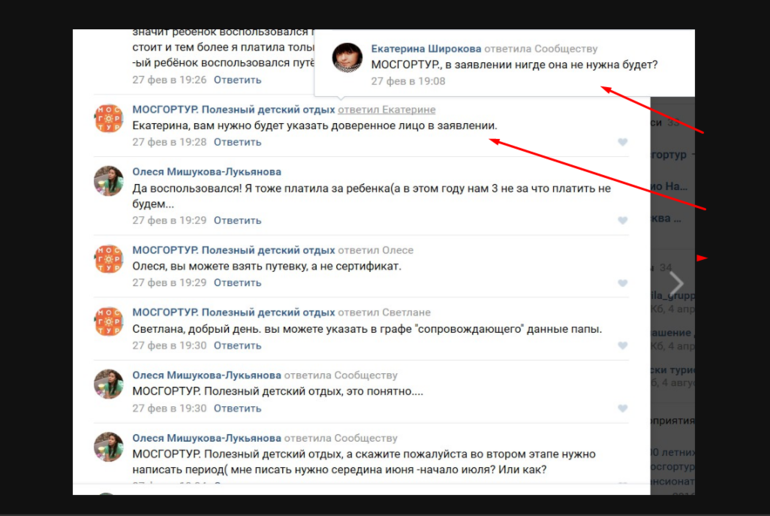Reply to МОСГОРТУР's 'Светлана, добрый день' comment
Screen dimensions: 770x516
tap(237, 346)
